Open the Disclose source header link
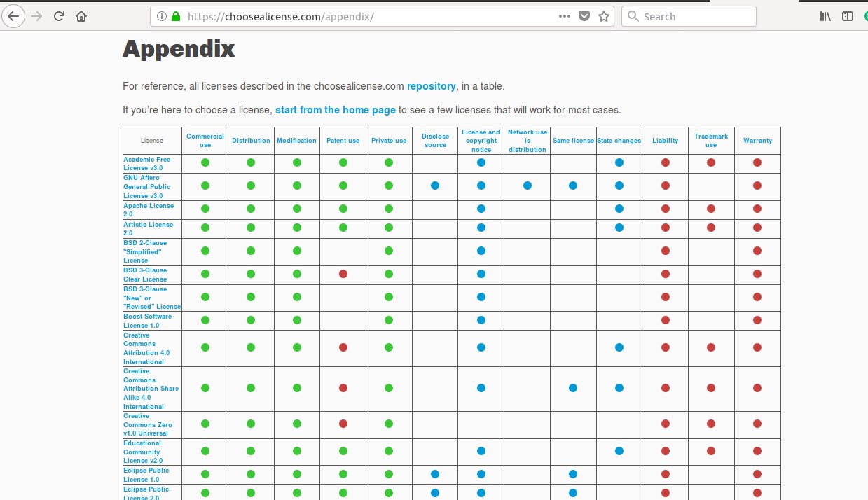This screenshot has width=868, height=500. point(435,141)
